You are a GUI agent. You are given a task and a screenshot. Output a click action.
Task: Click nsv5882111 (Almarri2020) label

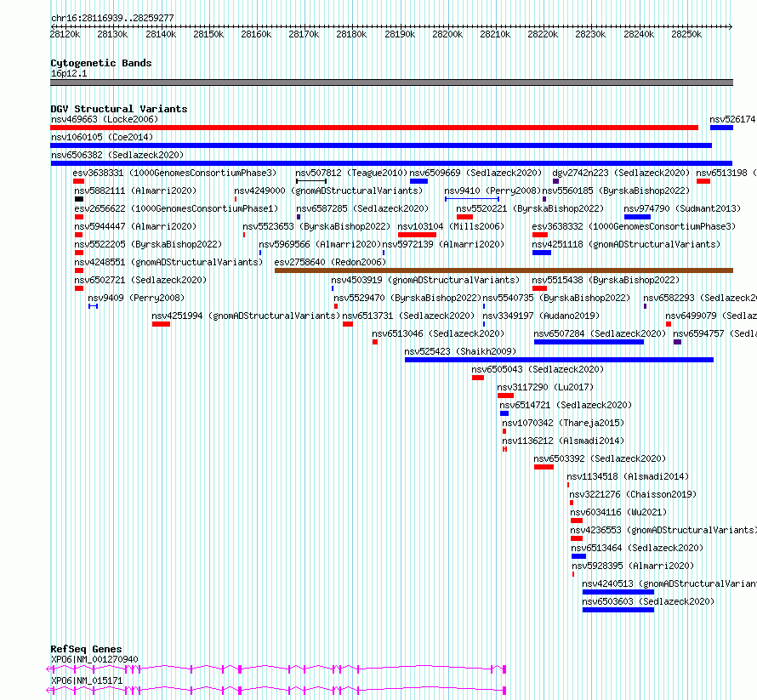click(x=135, y=191)
